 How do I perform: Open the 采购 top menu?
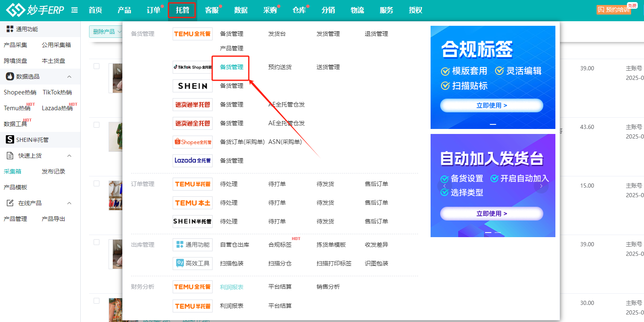pyautogui.click(x=270, y=10)
